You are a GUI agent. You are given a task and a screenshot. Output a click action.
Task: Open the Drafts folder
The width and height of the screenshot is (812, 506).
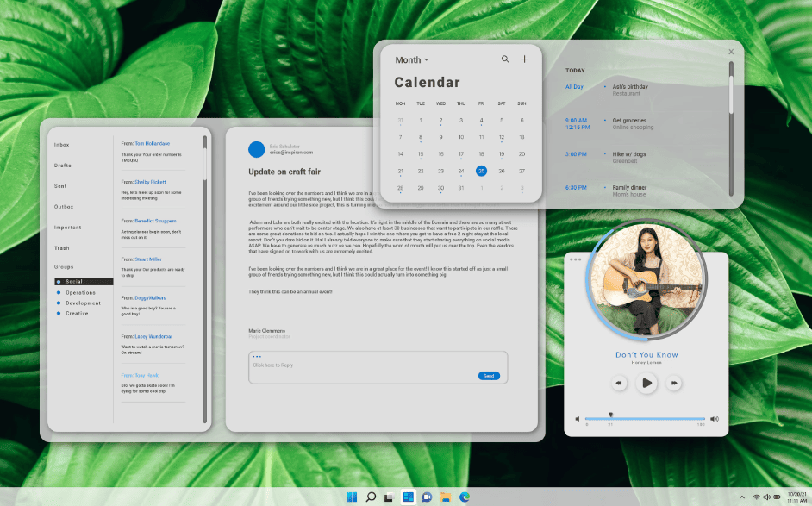click(62, 166)
